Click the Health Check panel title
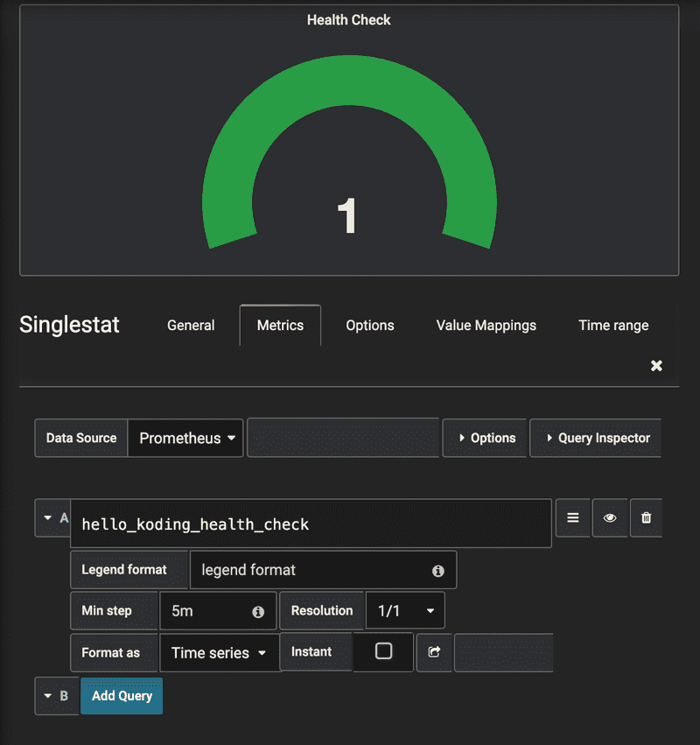This screenshot has height=745, width=700. point(348,20)
